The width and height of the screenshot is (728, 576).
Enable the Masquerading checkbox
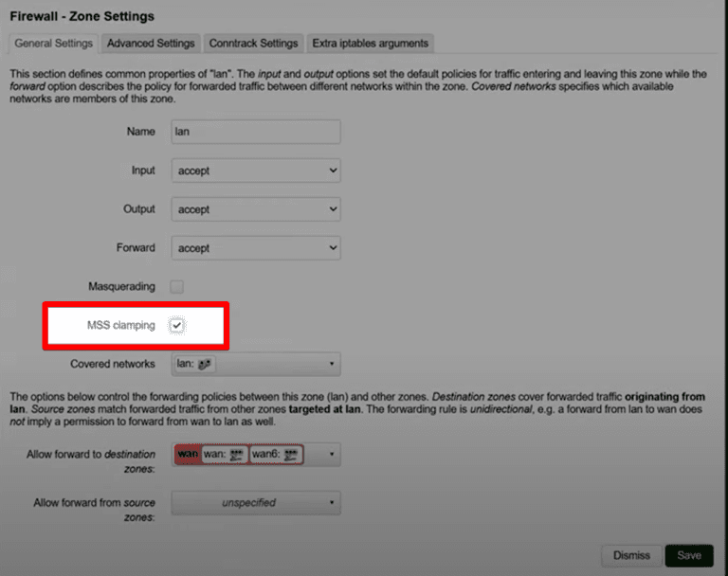pyautogui.click(x=176, y=286)
